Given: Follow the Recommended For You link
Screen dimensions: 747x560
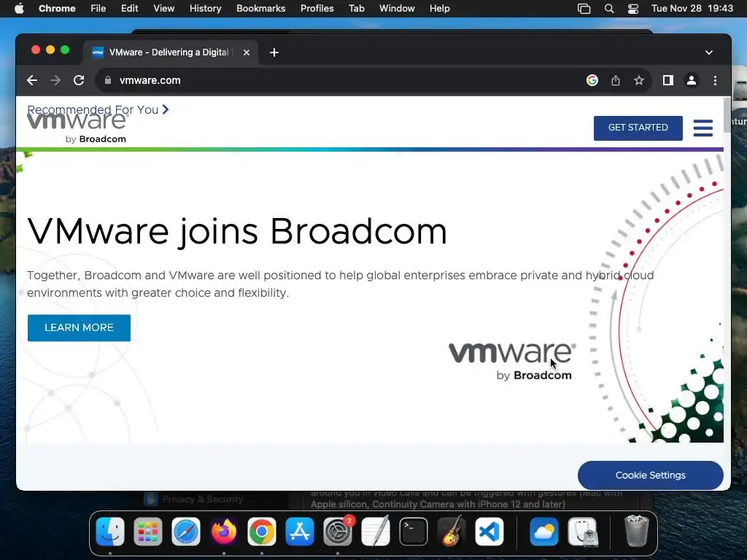Looking at the screenshot, I should [x=98, y=109].
